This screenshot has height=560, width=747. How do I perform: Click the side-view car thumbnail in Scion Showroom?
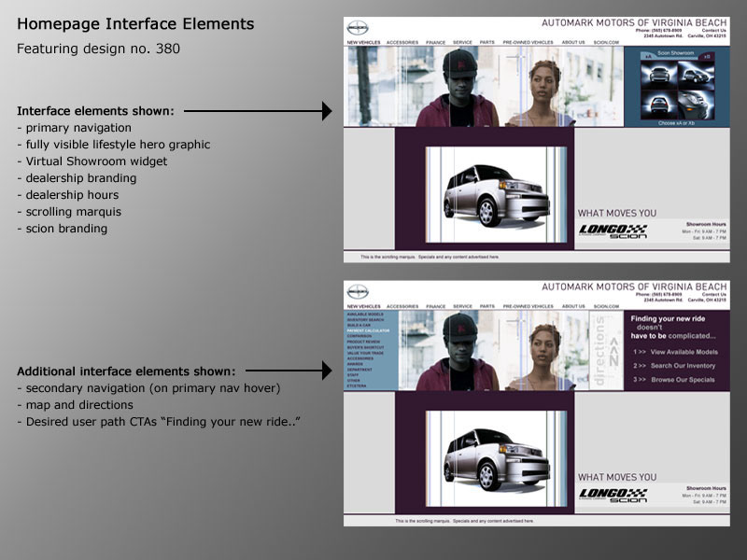point(696,76)
